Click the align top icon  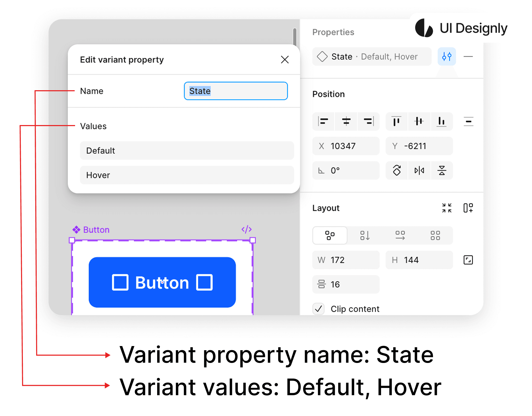396,121
